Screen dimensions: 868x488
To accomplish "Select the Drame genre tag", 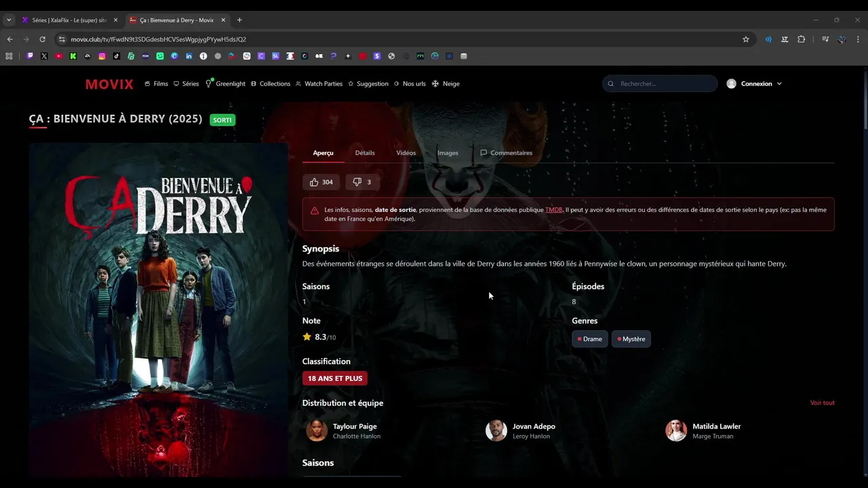I will (x=590, y=339).
